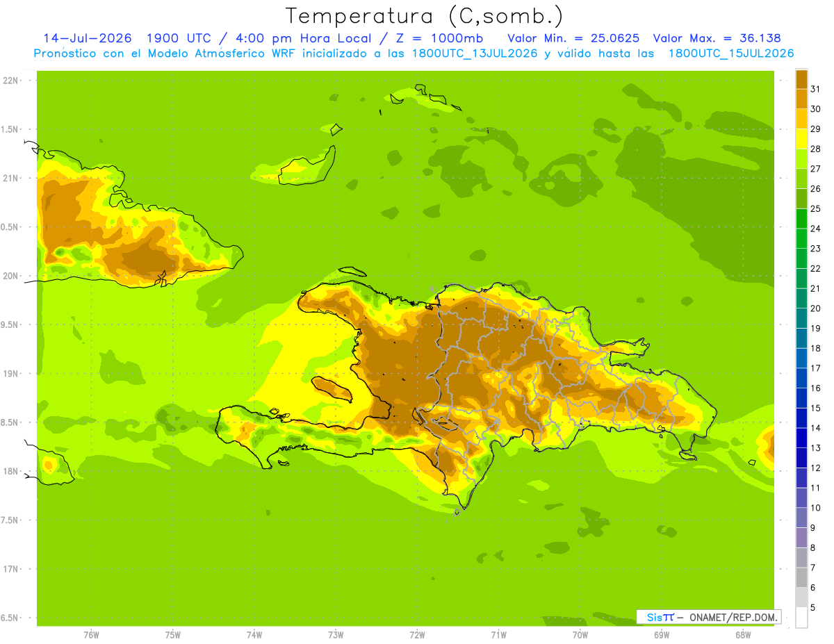Click the '17N' latitude label
The image size is (834, 644).
coord(11,569)
